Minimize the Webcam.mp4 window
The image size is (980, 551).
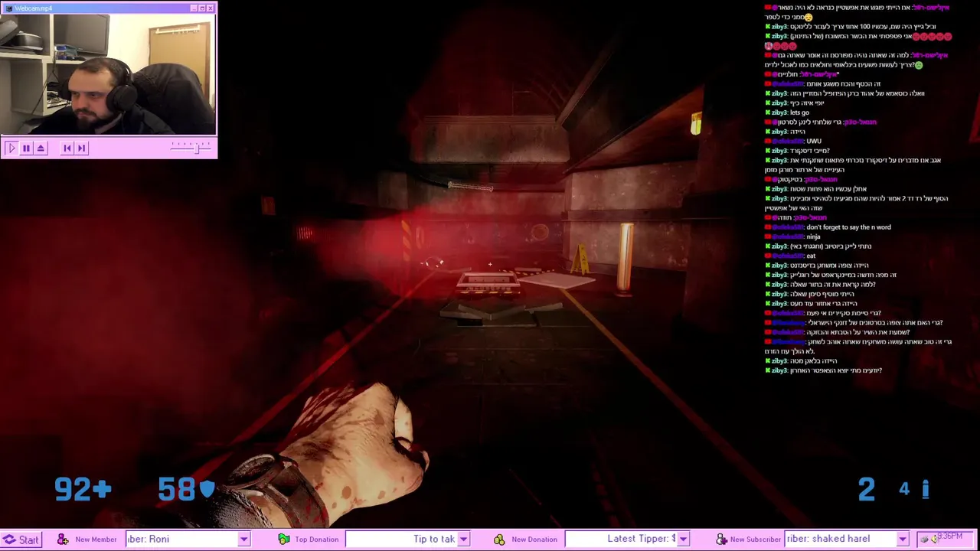click(x=194, y=8)
